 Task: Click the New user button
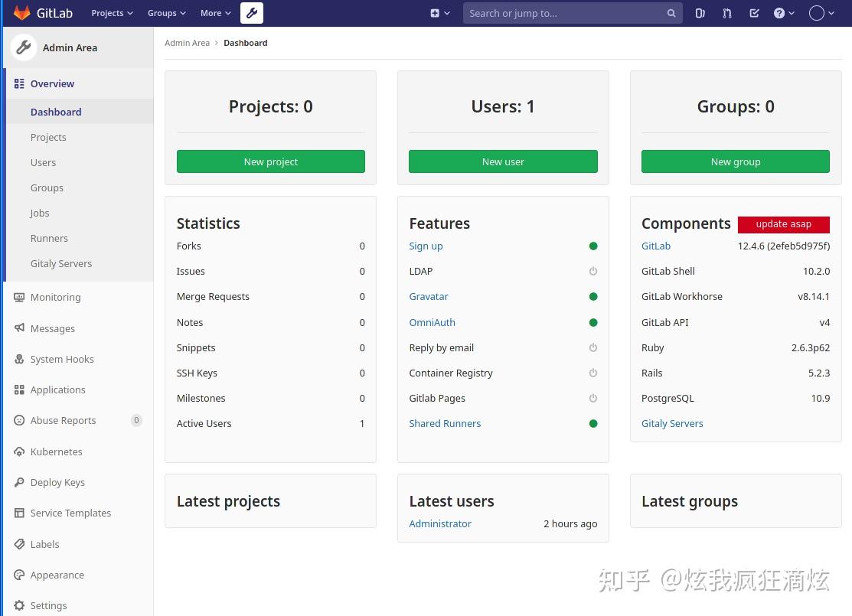[503, 161]
